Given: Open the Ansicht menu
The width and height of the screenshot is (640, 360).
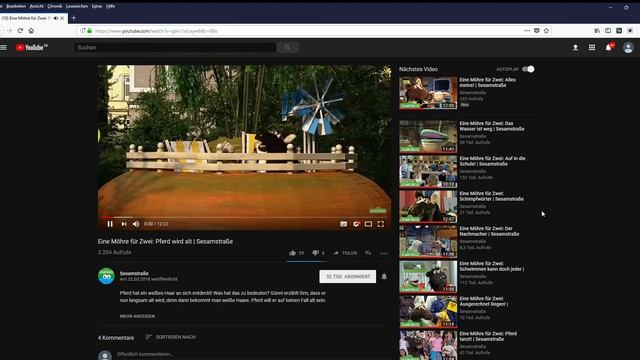Looking at the screenshot, I should coord(36,6).
